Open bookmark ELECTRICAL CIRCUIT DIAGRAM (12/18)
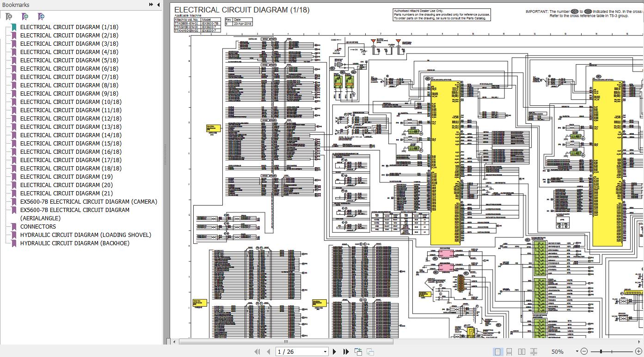The width and height of the screenshot is (644, 357). point(71,119)
